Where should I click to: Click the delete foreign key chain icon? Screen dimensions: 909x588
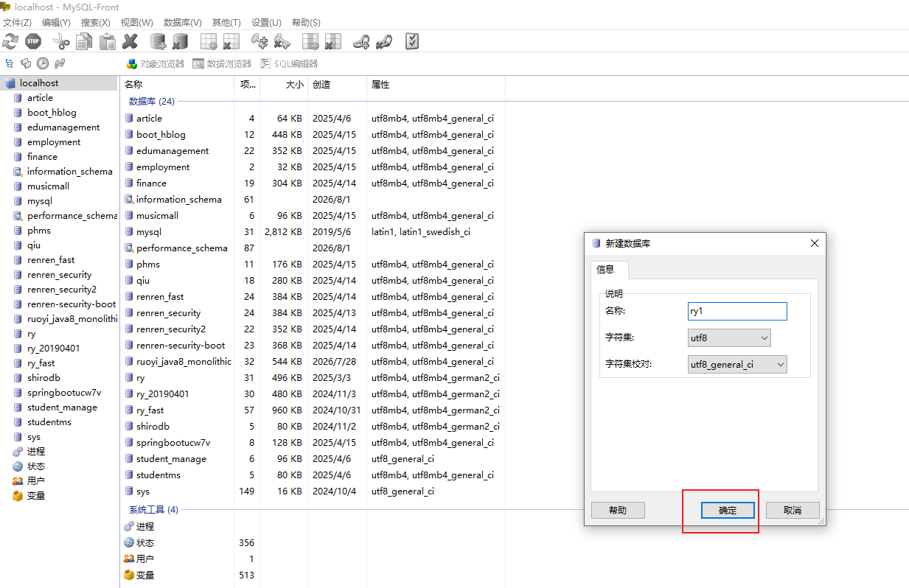click(384, 41)
